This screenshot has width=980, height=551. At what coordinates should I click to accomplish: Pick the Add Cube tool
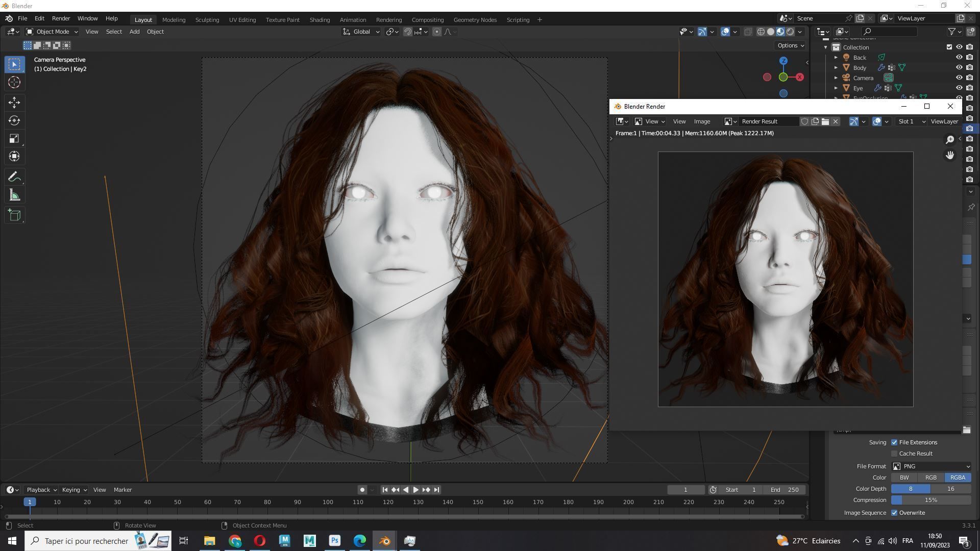click(14, 215)
